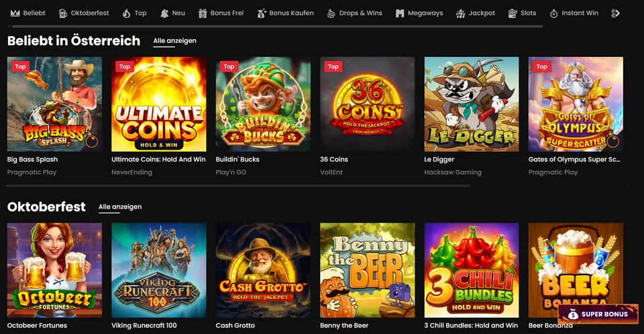Click VoltEnt provider name
The height and width of the screenshot is (334, 644).
pos(331,172)
